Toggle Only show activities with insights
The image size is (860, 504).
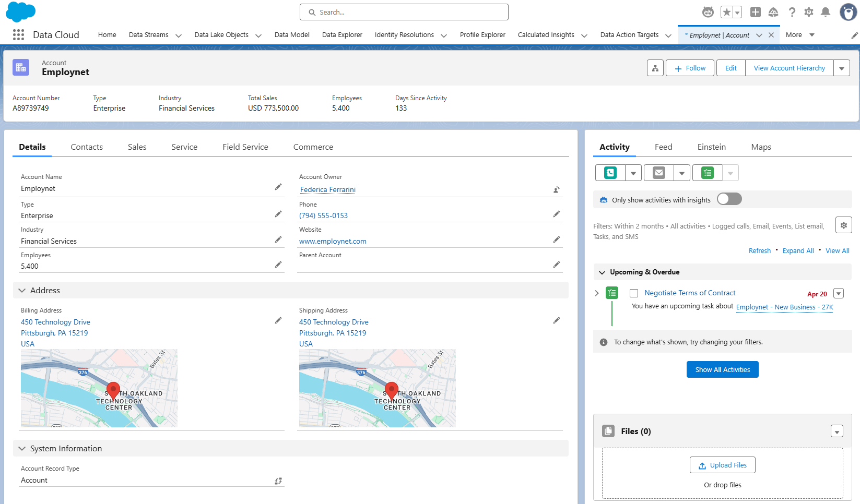[x=729, y=199]
